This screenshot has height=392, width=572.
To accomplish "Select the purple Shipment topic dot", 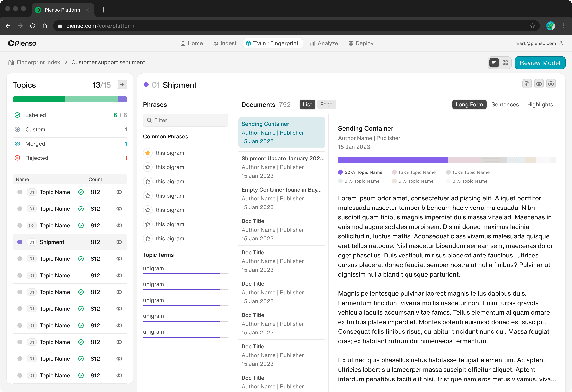I will click(x=20, y=242).
